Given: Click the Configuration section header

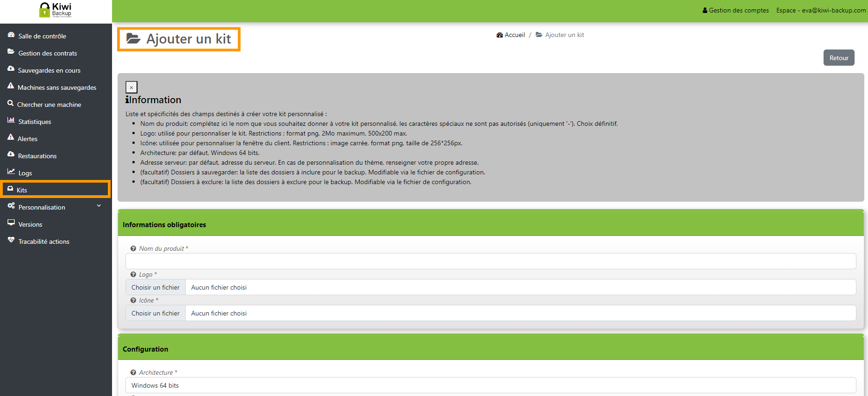Looking at the screenshot, I should (x=491, y=349).
